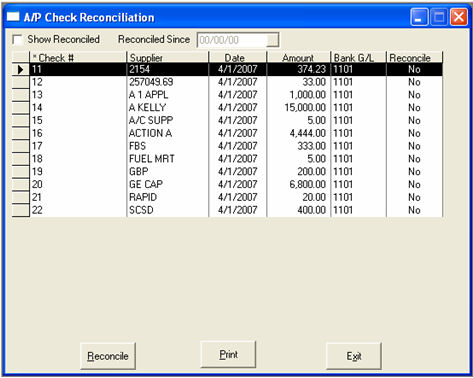The height and width of the screenshot is (378, 473).
Task: Click supplier RAPID cell
Action: click(x=168, y=197)
